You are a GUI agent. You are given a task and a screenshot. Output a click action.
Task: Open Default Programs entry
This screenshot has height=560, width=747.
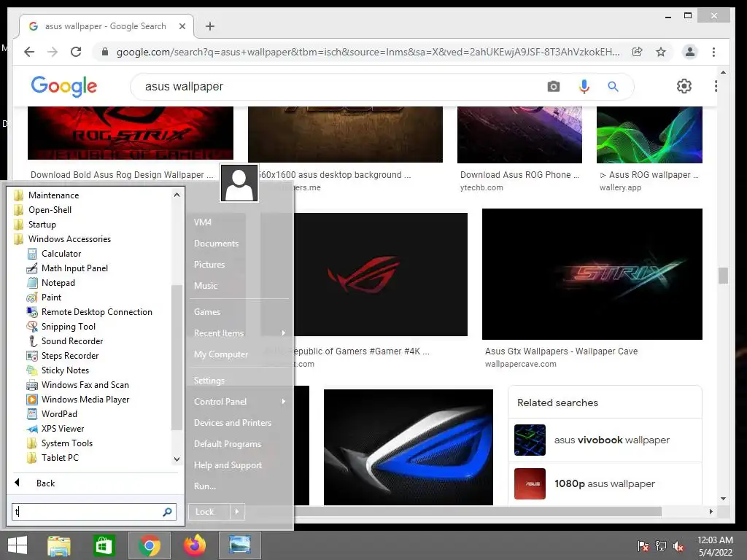pos(228,444)
